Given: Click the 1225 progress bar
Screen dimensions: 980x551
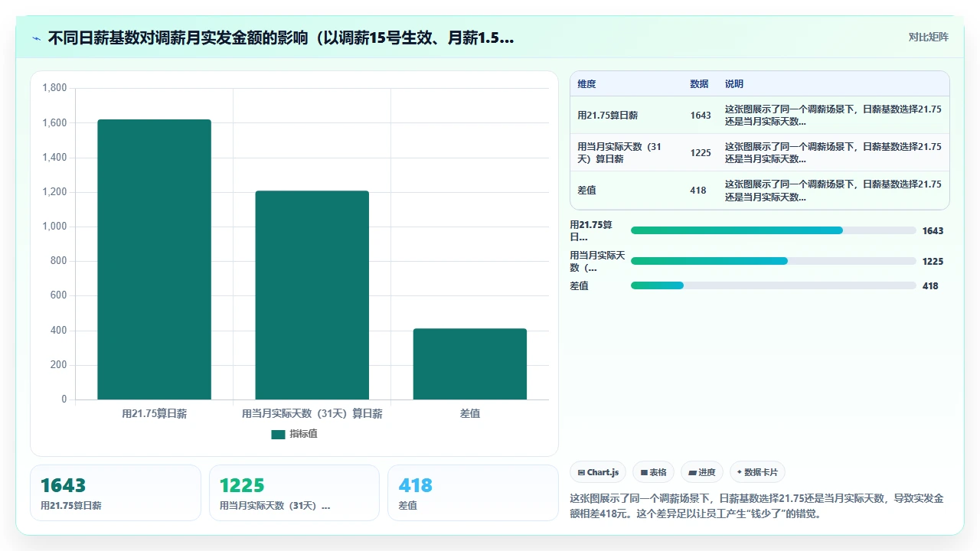Looking at the screenshot, I should (773, 261).
